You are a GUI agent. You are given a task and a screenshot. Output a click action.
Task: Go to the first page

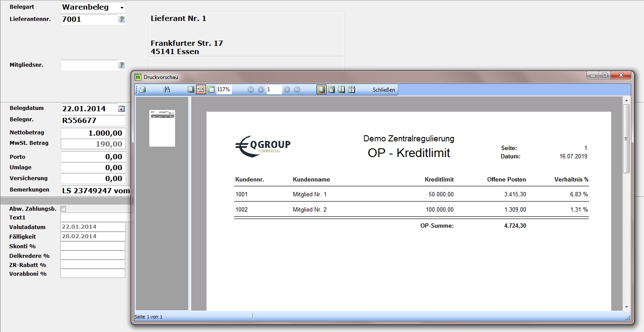pyautogui.click(x=251, y=89)
